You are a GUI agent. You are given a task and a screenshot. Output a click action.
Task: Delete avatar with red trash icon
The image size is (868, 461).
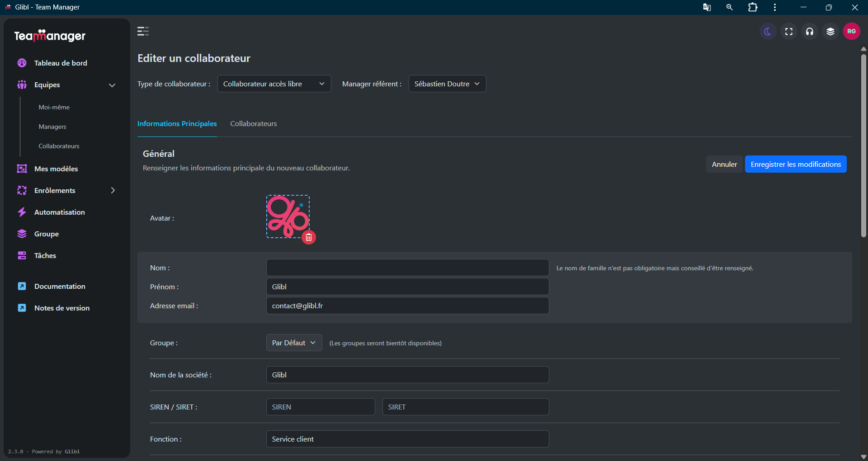tap(309, 237)
